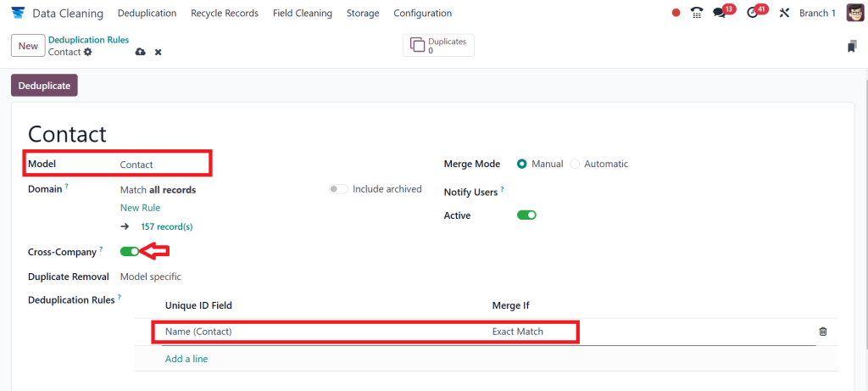Click the Merge If column header
Screen dimensions: 868x391
[x=511, y=305]
